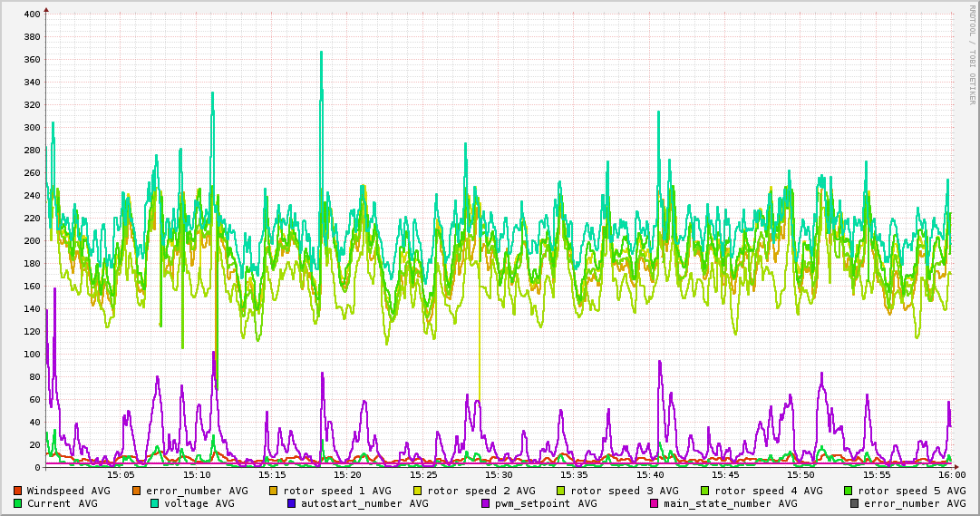Click the 15:30 time axis label

[499, 474]
